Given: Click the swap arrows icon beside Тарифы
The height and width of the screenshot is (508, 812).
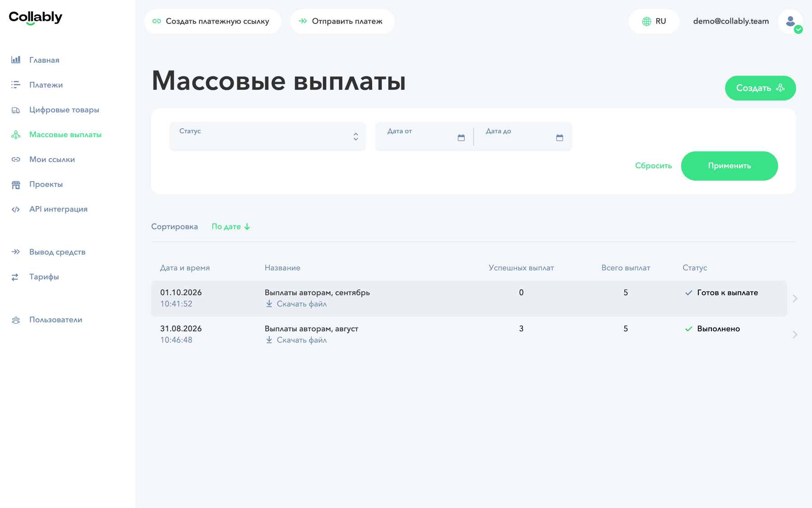Looking at the screenshot, I should click(x=15, y=277).
